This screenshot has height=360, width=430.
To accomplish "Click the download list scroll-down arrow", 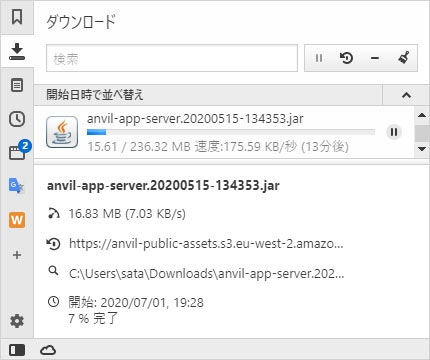I will [x=422, y=149].
